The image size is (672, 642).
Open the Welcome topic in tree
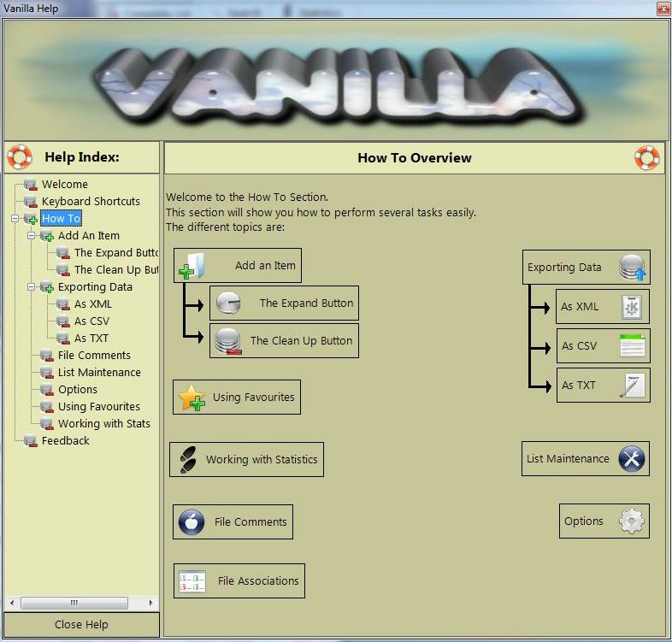(x=64, y=185)
